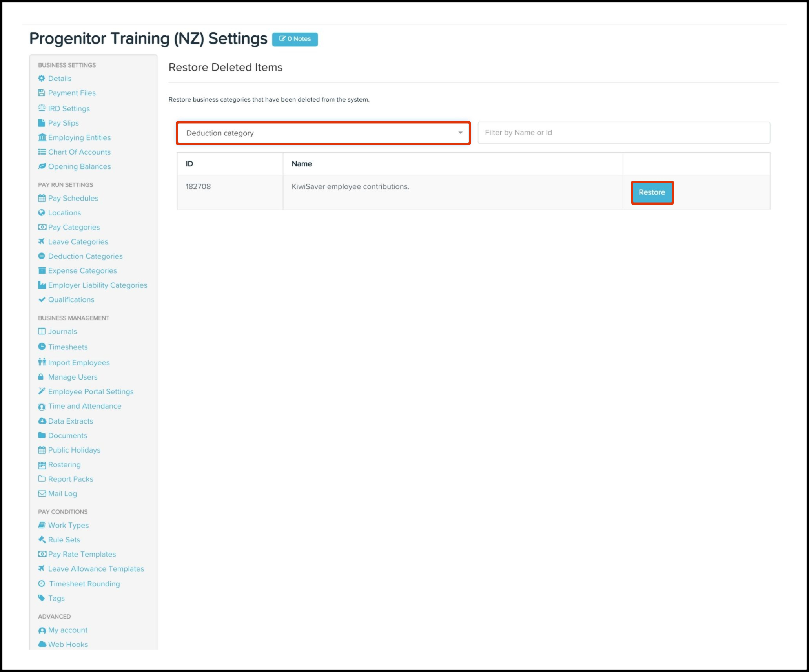Open Web Hooks under Advanced
This screenshot has width=809, height=672.
point(68,645)
